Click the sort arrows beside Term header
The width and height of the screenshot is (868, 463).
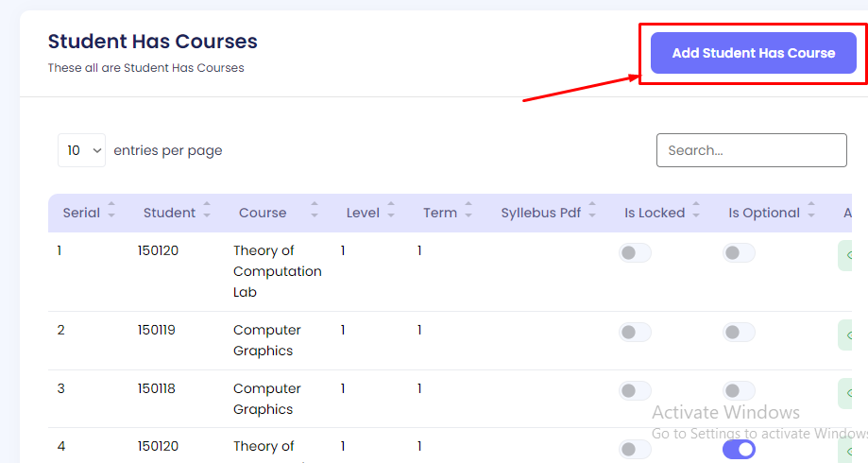click(468, 212)
